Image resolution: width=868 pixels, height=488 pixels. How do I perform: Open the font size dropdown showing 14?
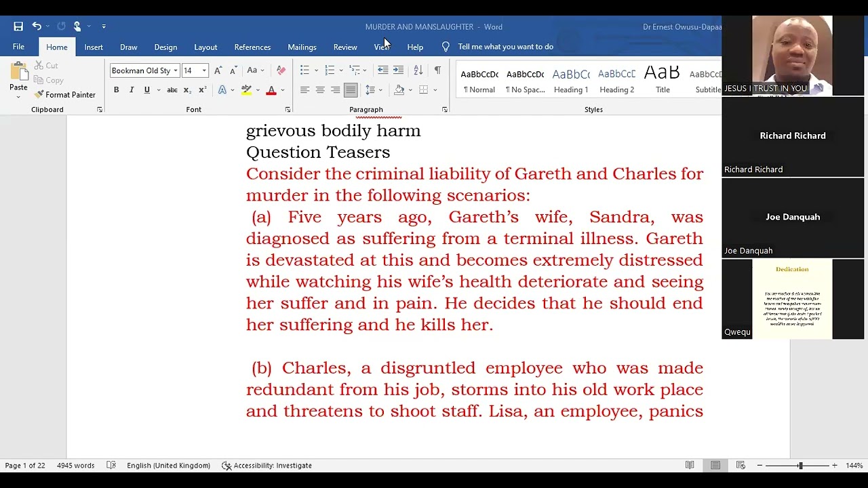click(x=203, y=70)
